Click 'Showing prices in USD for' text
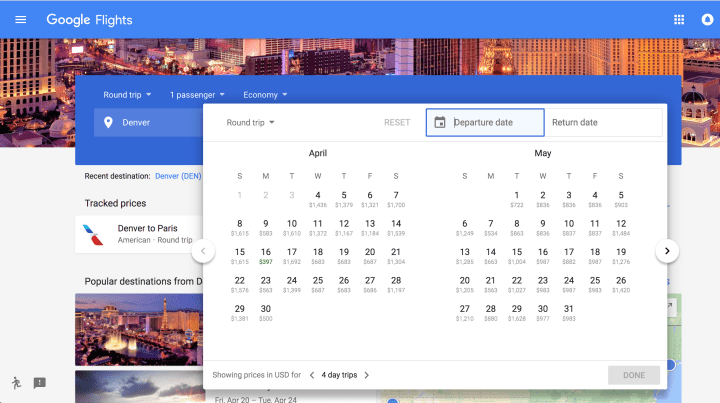The width and height of the screenshot is (720, 403). [257, 375]
